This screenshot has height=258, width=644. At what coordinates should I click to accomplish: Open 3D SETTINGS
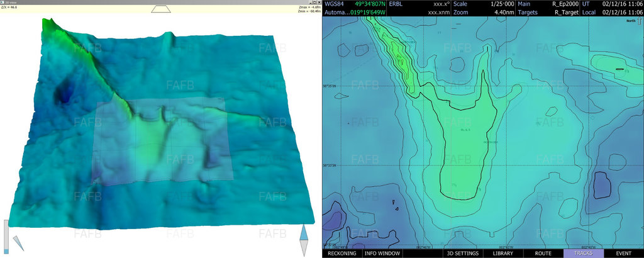tap(463, 253)
